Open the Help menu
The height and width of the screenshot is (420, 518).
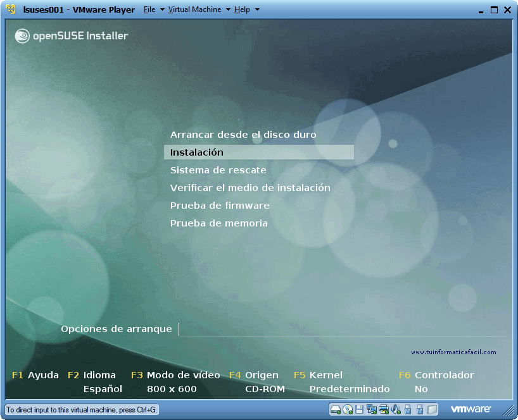242,9
